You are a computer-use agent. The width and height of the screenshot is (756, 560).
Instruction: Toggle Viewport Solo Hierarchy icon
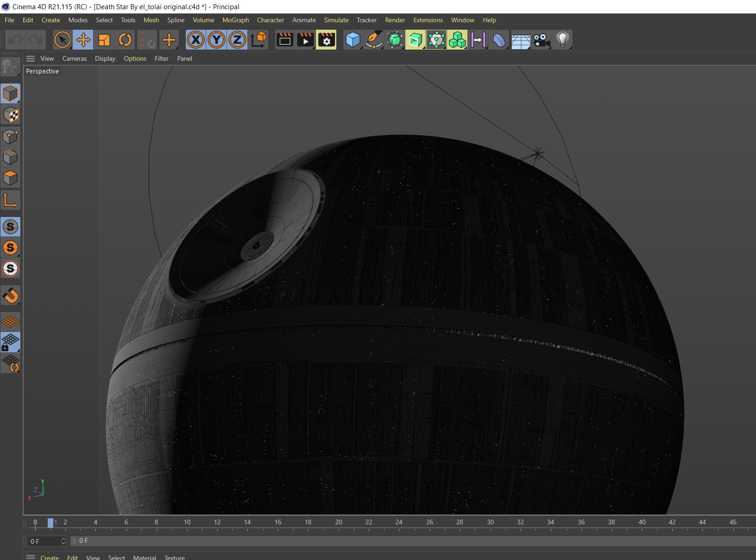click(11, 268)
